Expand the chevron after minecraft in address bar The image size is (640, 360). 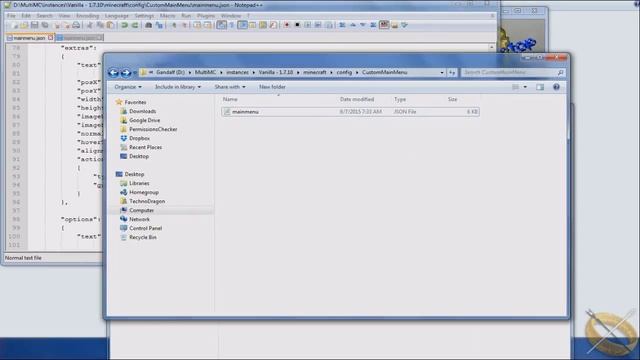pos(331,72)
